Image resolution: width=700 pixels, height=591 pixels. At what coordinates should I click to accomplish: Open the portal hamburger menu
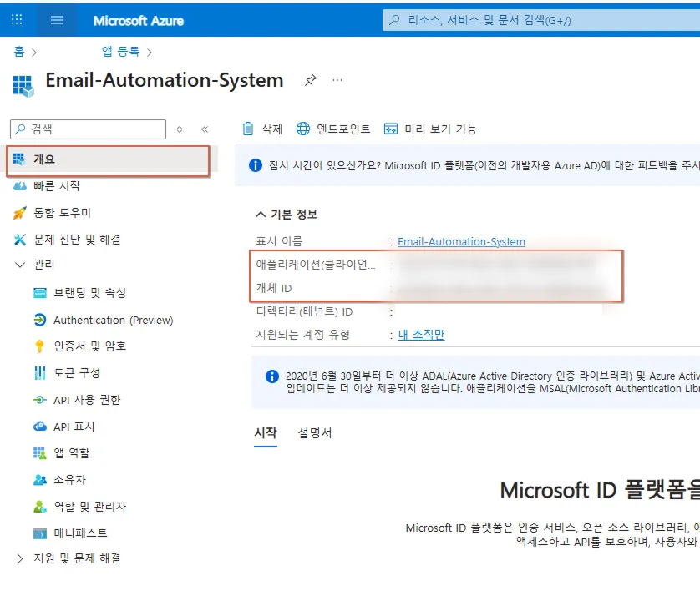pos(57,20)
